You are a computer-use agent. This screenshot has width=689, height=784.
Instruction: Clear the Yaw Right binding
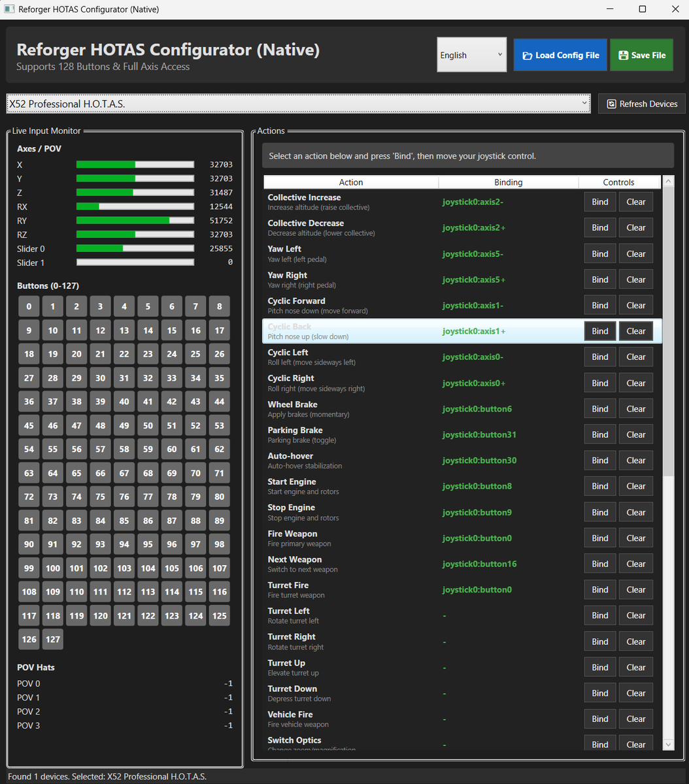click(636, 280)
